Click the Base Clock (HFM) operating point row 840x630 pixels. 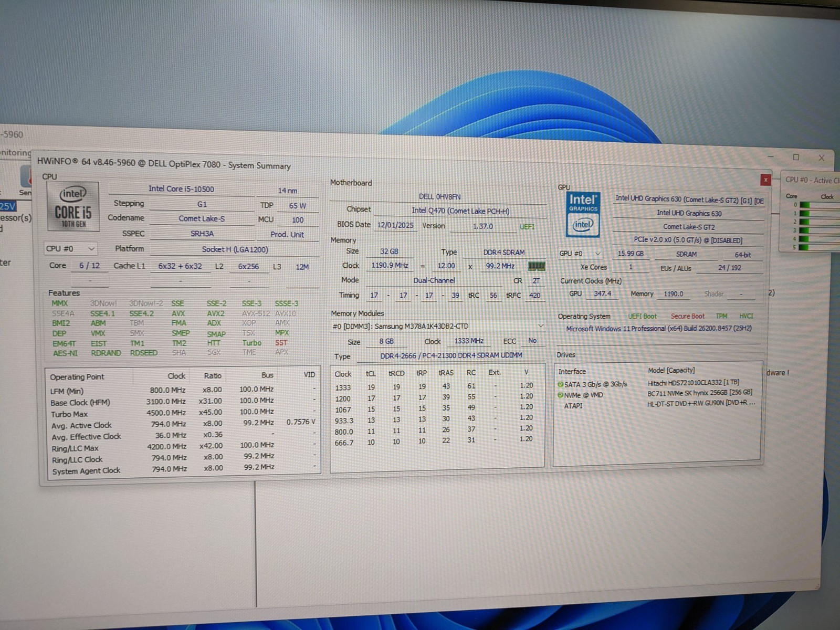183,402
